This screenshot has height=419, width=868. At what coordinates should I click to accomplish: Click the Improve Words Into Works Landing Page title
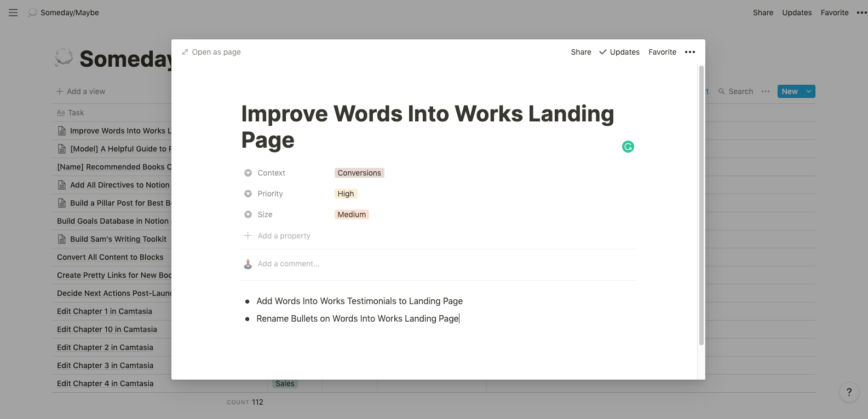pos(427,127)
